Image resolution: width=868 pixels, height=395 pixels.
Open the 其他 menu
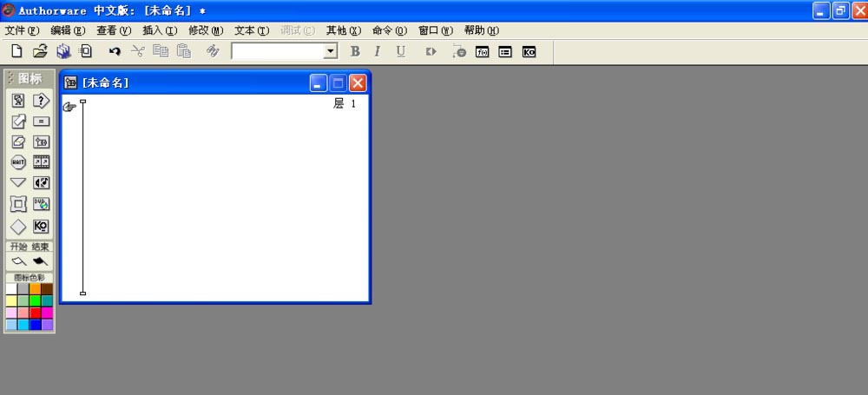click(x=344, y=30)
